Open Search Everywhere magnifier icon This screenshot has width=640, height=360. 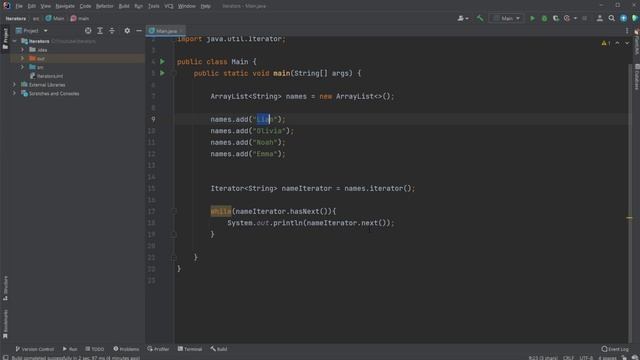[x=611, y=18]
